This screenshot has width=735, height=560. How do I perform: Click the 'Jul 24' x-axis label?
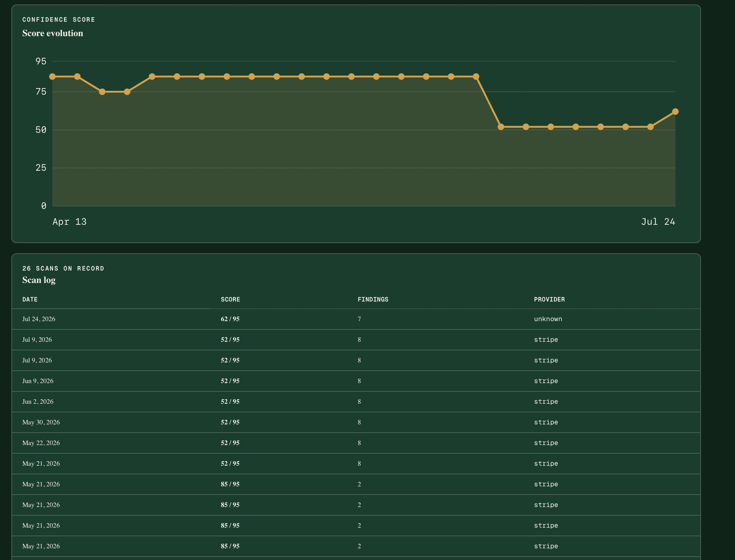pos(658,222)
